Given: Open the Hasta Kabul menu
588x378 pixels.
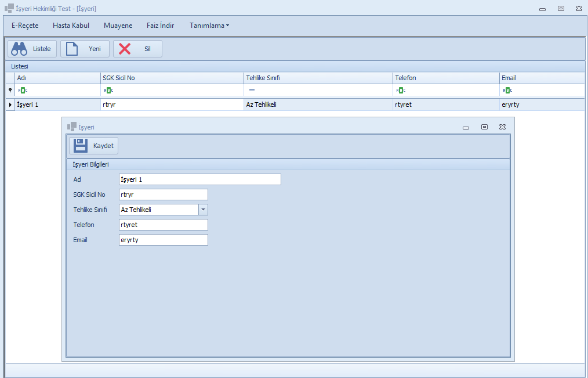Looking at the screenshot, I should pyautogui.click(x=71, y=26).
